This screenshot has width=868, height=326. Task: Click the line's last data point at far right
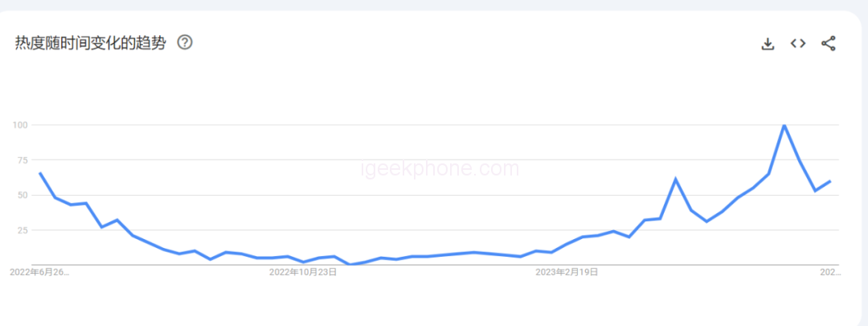829,181
